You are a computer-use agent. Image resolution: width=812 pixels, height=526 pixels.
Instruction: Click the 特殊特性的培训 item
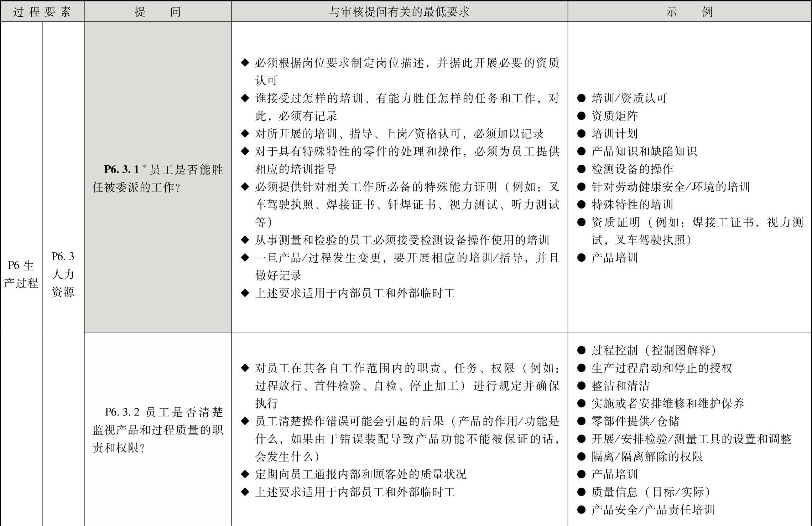(632, 205)
